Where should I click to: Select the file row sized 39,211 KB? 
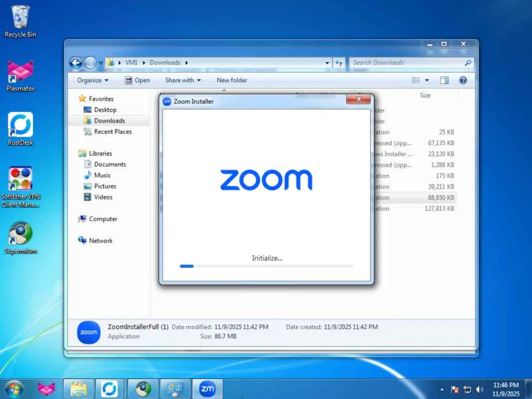tap(415, 187)
